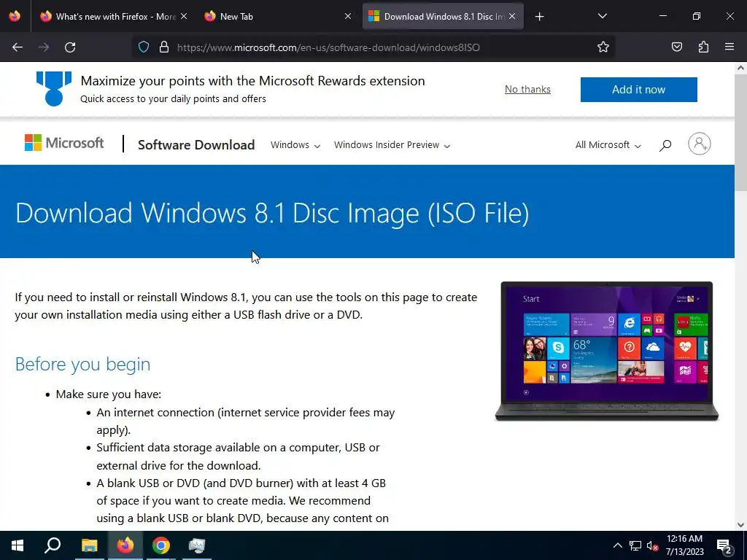This screenshot has width=747, height=560.
Task: Open the notification center icon
Action: tap(724, 545)
